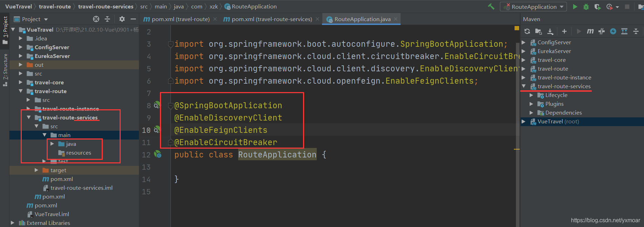Fold the import block on line 3
The height and width of the screenshot is (227, 644).
pos(171,44)
